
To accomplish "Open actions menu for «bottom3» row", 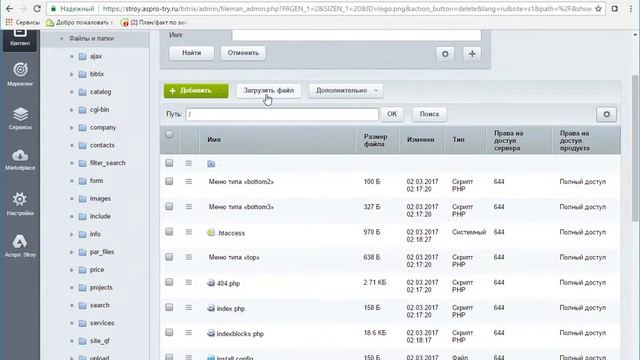I will (x=189, y=207).
